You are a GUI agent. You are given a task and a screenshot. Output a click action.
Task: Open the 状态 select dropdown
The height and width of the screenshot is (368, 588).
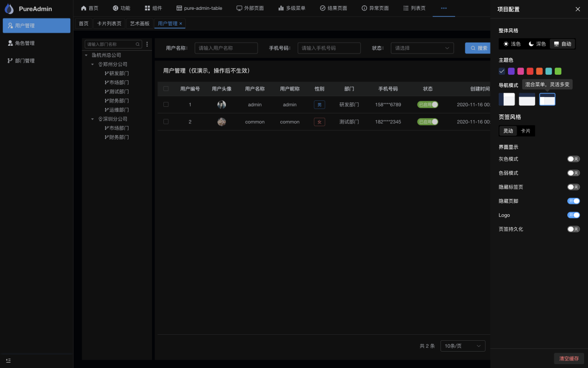pyautogui.click(x=422, y=48)
